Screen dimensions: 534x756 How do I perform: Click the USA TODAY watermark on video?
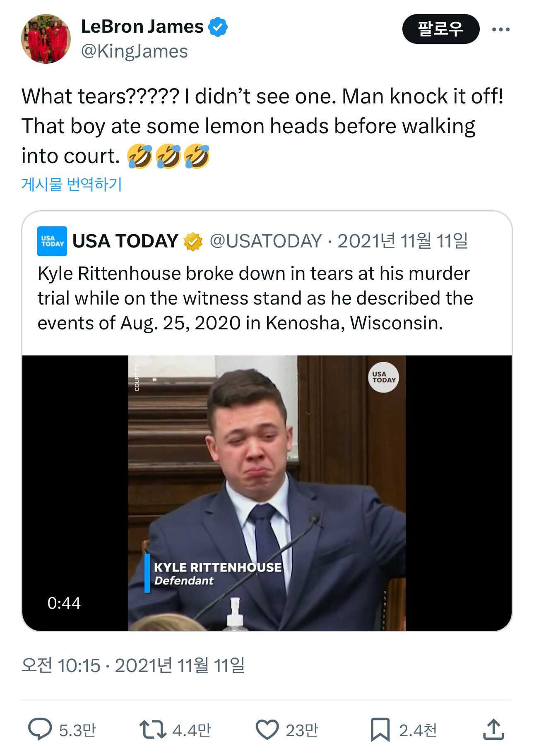[383, 377]
